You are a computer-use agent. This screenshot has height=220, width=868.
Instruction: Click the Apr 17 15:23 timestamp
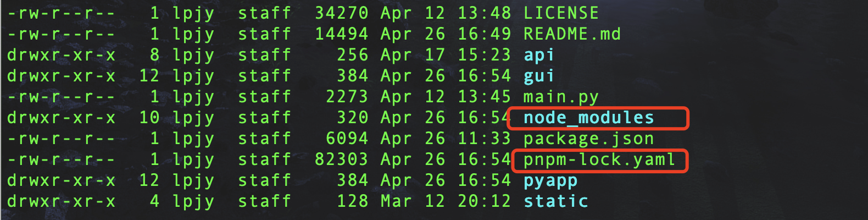click(x=446, y=54)
